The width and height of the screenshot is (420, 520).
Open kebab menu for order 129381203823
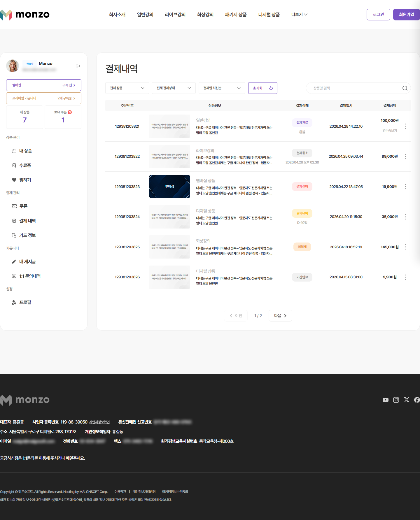(405, 187)
